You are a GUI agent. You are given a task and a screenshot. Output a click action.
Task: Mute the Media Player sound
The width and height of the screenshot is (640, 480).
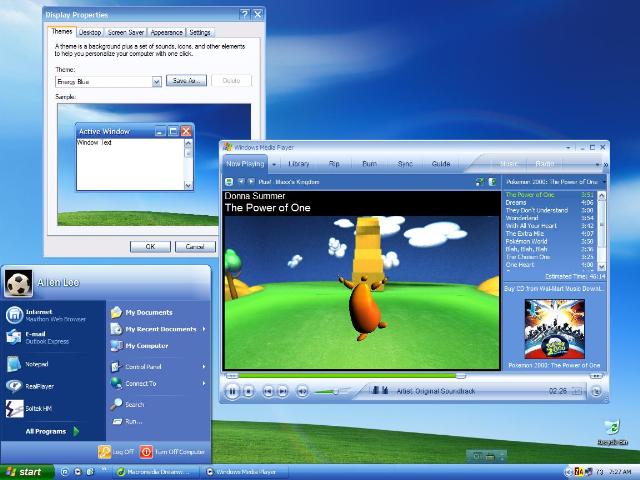click(x=302, y=392)
